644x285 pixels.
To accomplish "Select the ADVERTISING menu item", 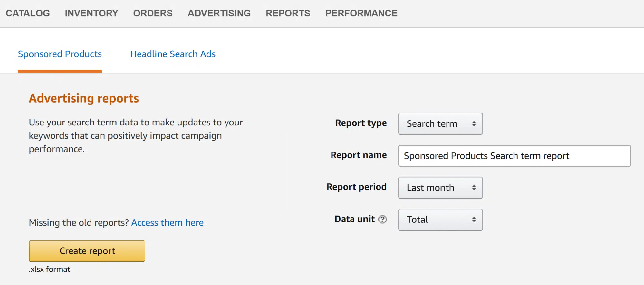I will [x=219, y=13].
